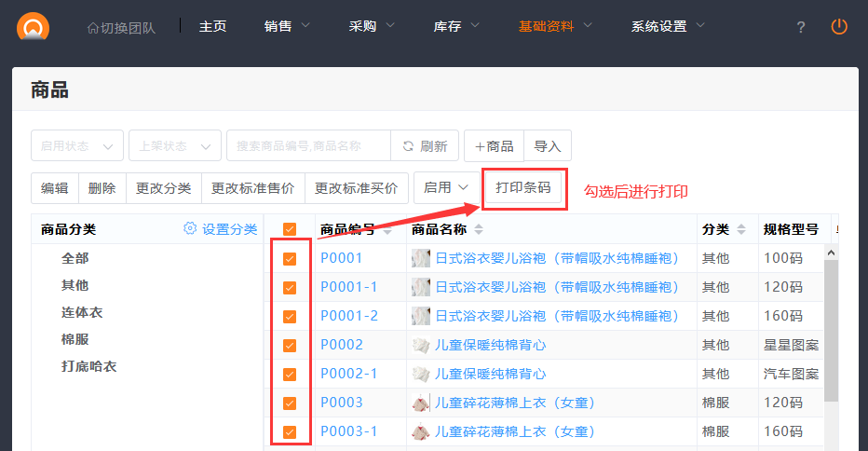The image size is (868, 451).
Task: Click the orange power logout icon
Action: pos(839,27)
